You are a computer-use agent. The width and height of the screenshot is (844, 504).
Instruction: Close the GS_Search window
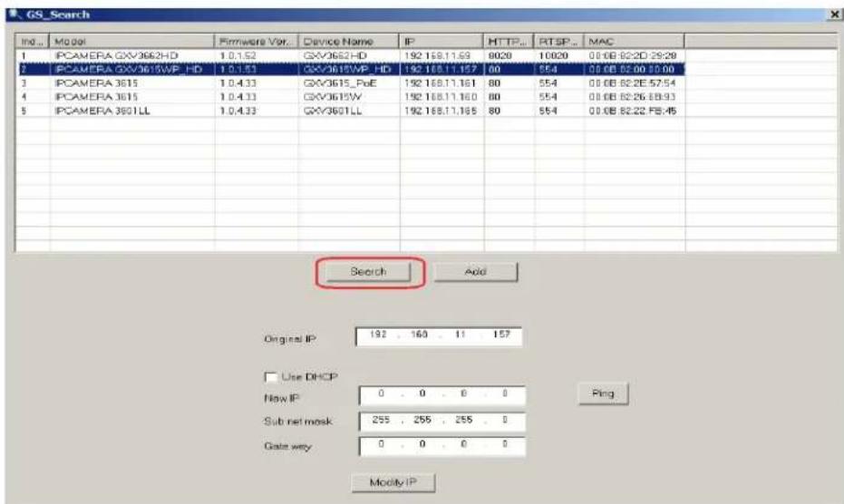coord(834,15)
